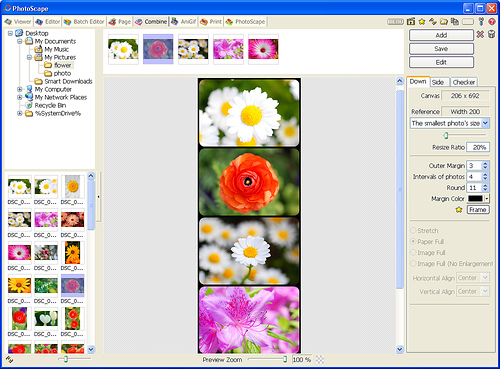The width and height of the screenshot is (500, 369).
Task: Switch to the Side tab
Action: pos(438,82)
